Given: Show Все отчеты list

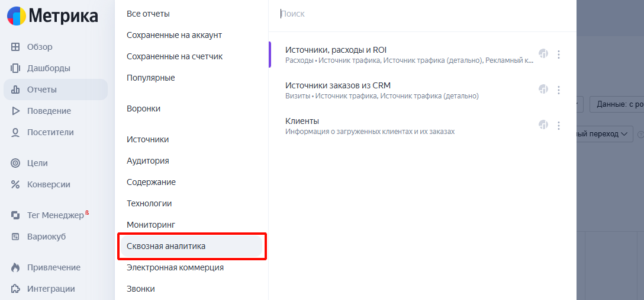Looking at the screenshot, I should coord(148,14).
